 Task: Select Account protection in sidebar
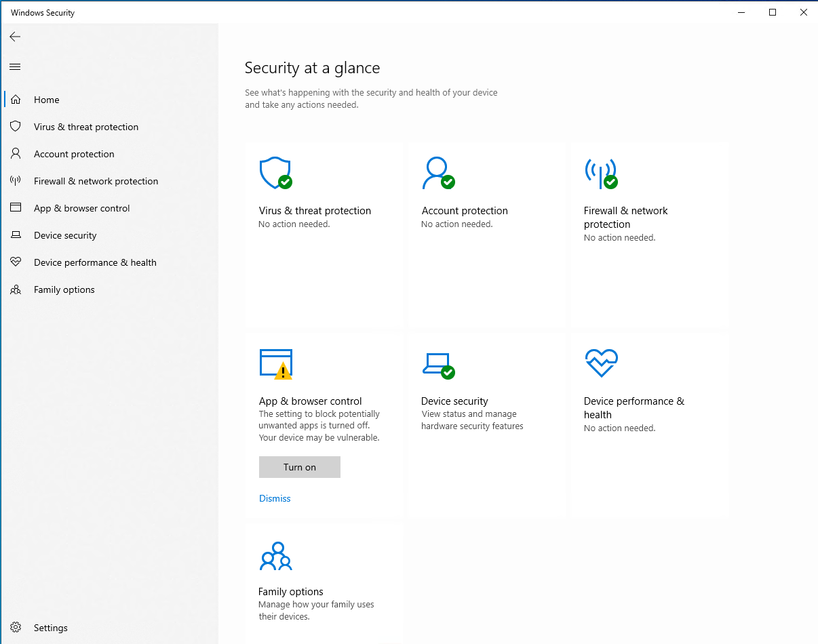(x=74, y=154)
